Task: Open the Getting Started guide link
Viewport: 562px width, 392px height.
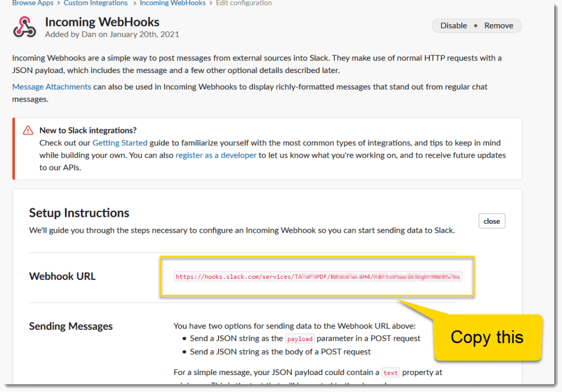Action: tap(120, 143)
